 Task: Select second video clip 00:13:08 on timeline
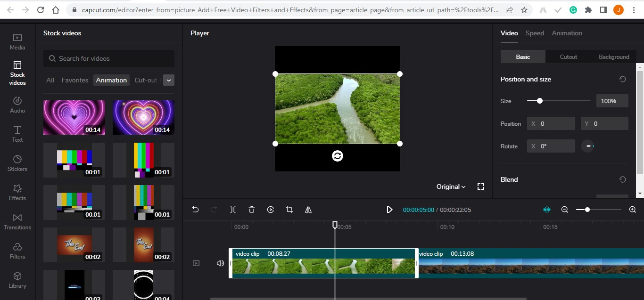[531, 263]
